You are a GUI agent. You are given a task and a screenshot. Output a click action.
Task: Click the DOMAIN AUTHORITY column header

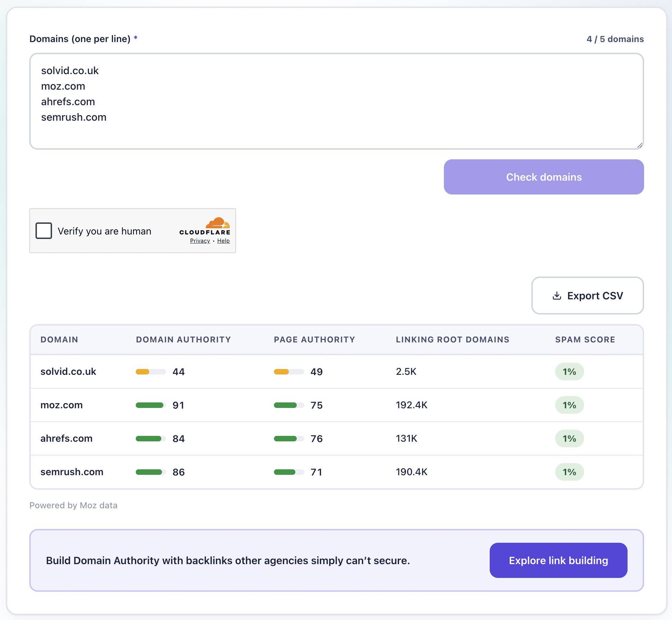pyautogui.click(x=183, y=340)
